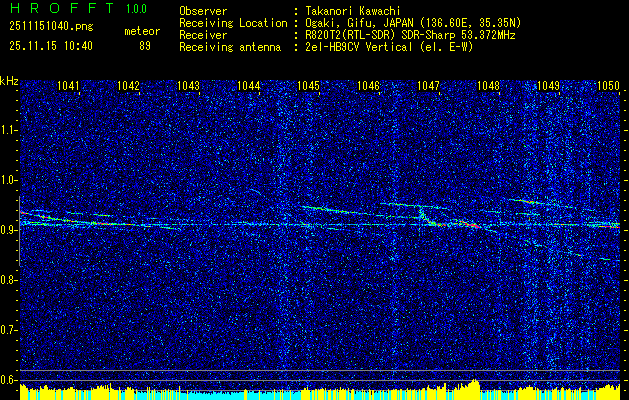Screen dimensions: 629x400
Task: Click the 1045 time marker
Action: (x=308, y=85)
